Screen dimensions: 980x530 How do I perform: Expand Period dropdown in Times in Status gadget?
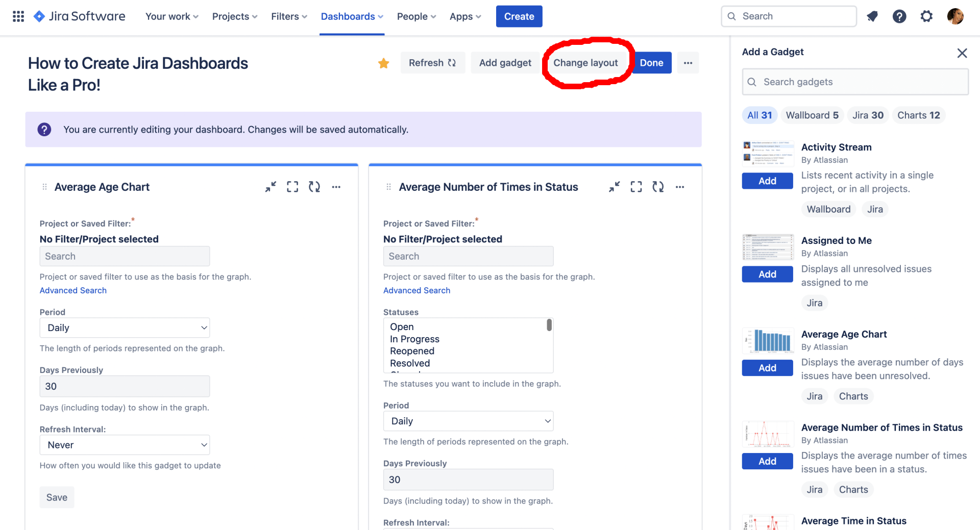coord(468,421)
